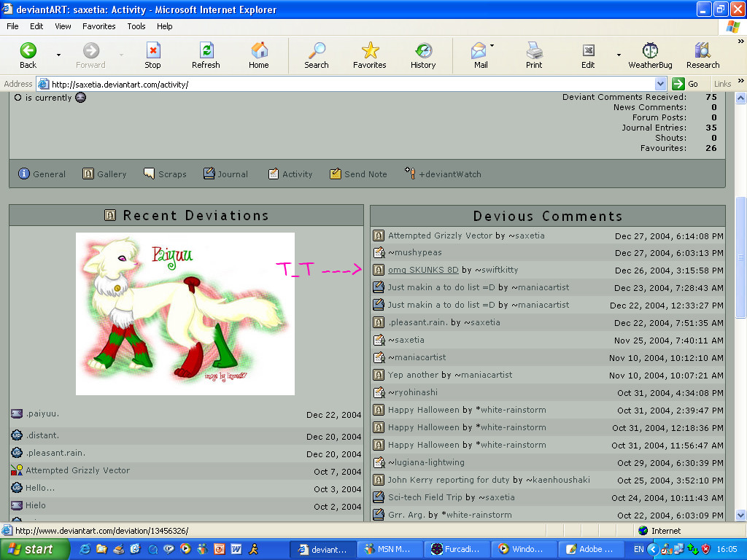Show hidden system tray icons arrow

click(x=653, y=549)
